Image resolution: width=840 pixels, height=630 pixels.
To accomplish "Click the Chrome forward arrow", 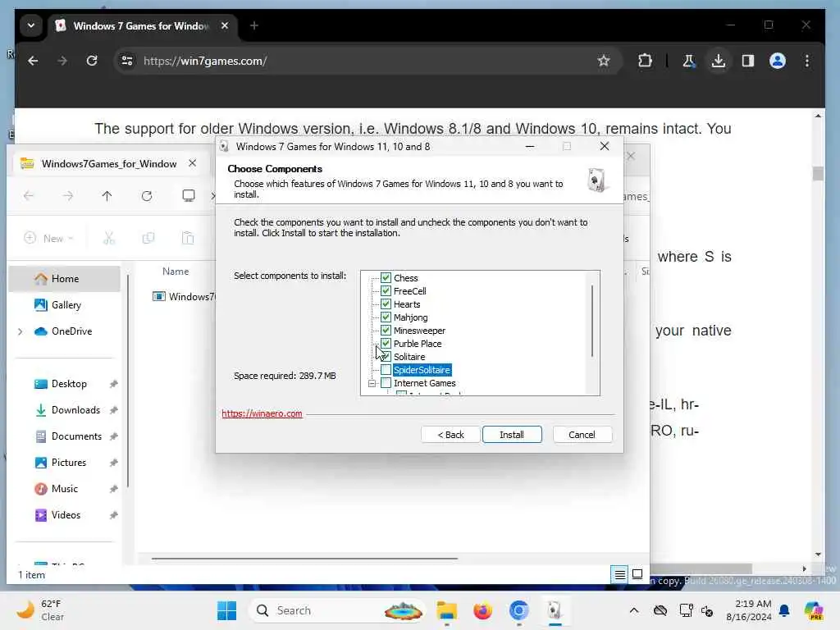I will (x=62, y=61).
